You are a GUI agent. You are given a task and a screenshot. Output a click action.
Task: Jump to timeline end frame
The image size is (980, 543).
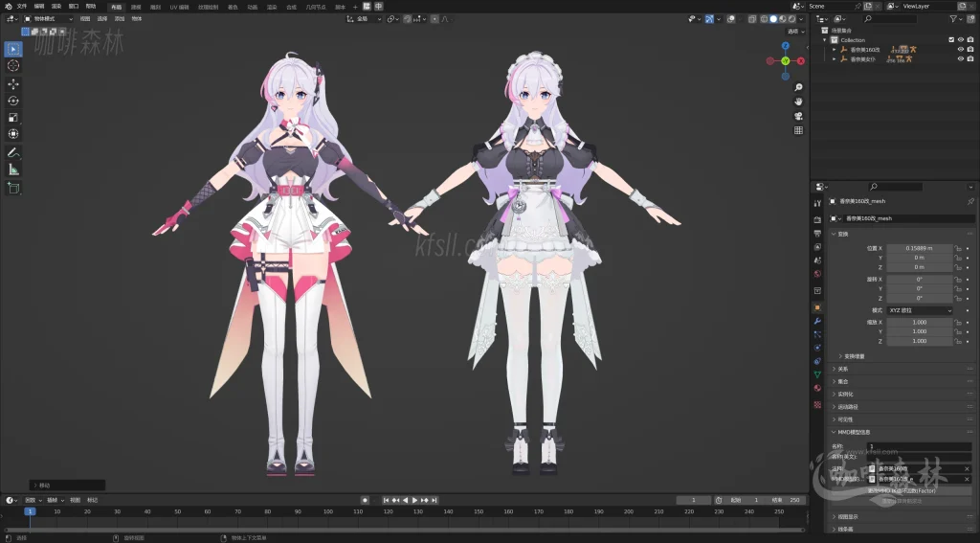(434, 501)
